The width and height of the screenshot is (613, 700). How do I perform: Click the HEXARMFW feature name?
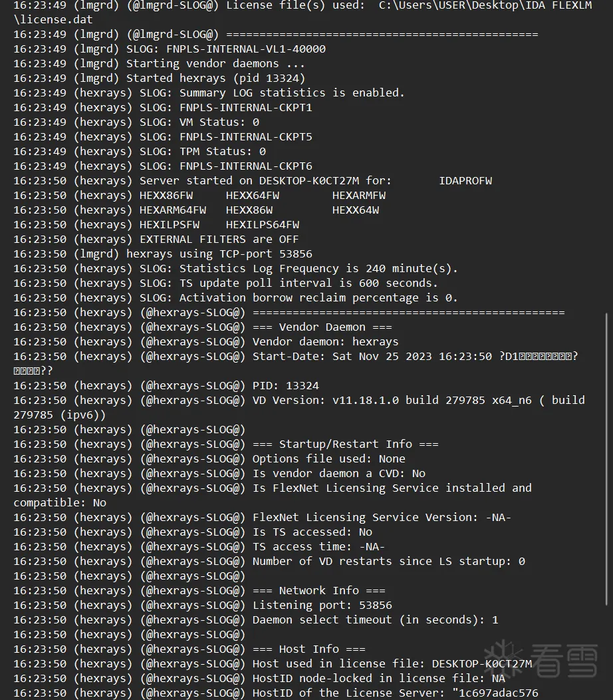click(359, 196)
